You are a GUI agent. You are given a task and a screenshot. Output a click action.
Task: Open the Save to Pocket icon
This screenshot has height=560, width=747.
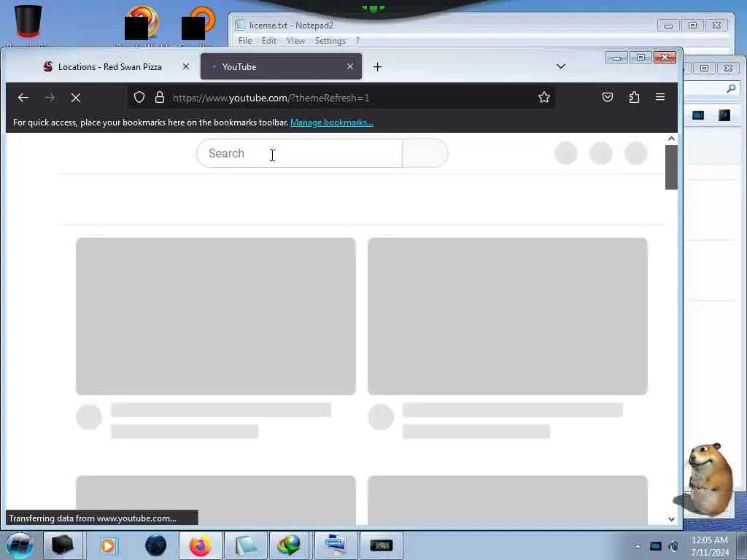click(x=608, y=97)
